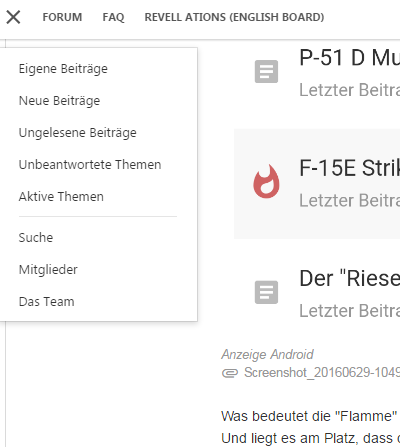Image resolution: width=400 pixels, height=447 pixels.
Task: Open the FORUM navigation item
Action: click(62, 17)
